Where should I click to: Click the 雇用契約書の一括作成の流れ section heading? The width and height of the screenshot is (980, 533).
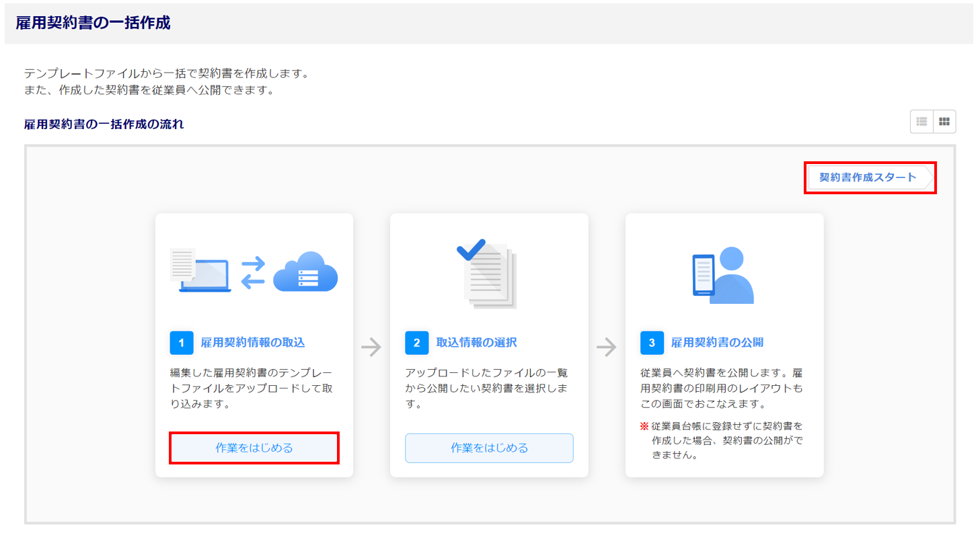click(x=104, y=124)
